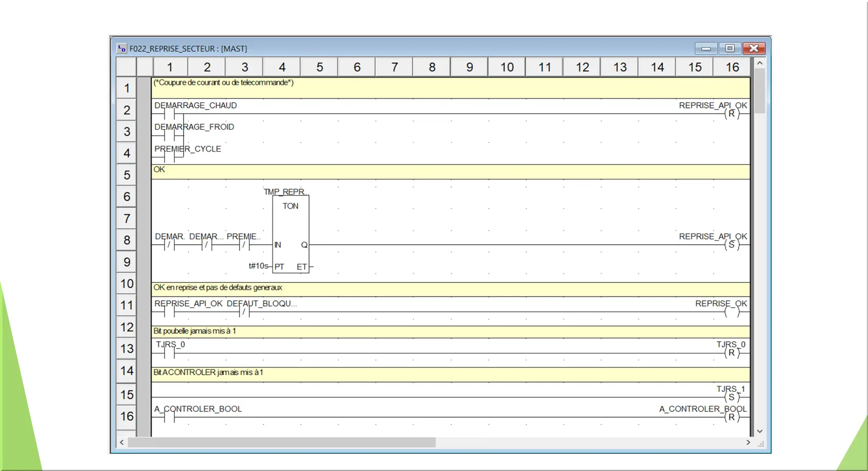
Task: Click comment 'Bit poubelle jamais mis à 1'
Action: pos(195,331)
